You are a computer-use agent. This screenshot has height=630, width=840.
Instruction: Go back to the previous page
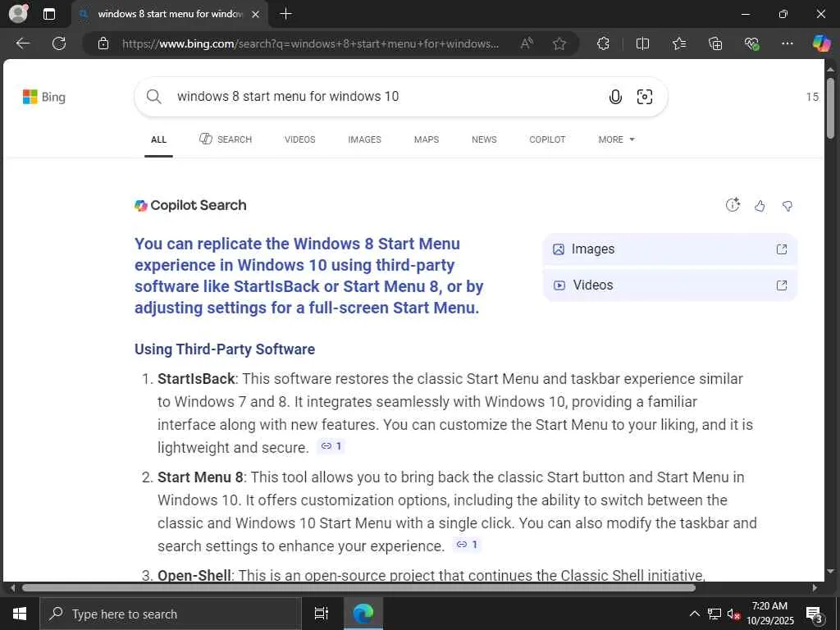click(x=23, y=43)
